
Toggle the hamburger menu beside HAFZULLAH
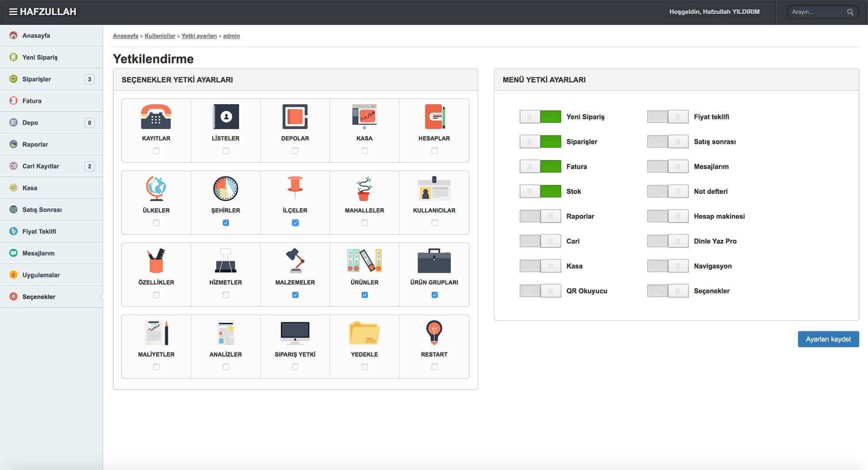click(13, 12)
